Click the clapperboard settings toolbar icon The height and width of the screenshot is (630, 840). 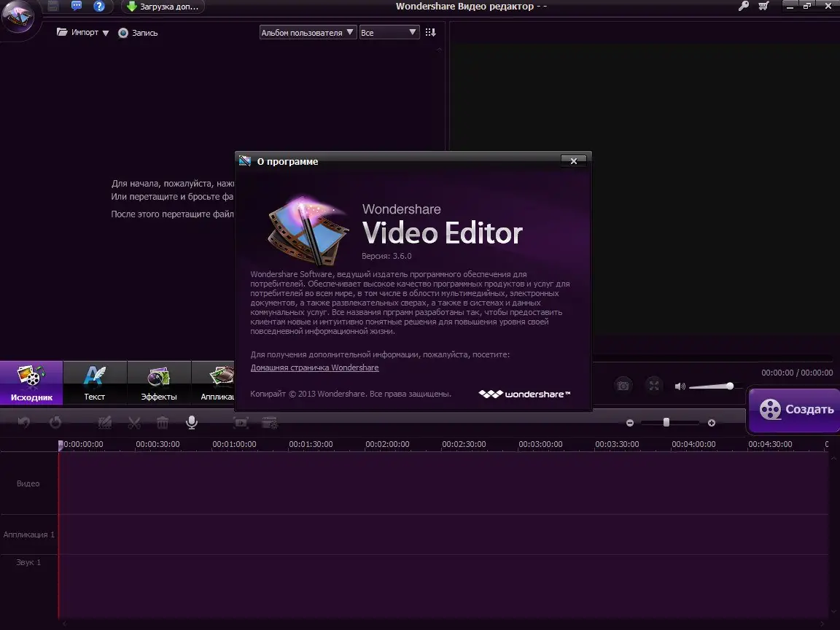tap(270, 423)
